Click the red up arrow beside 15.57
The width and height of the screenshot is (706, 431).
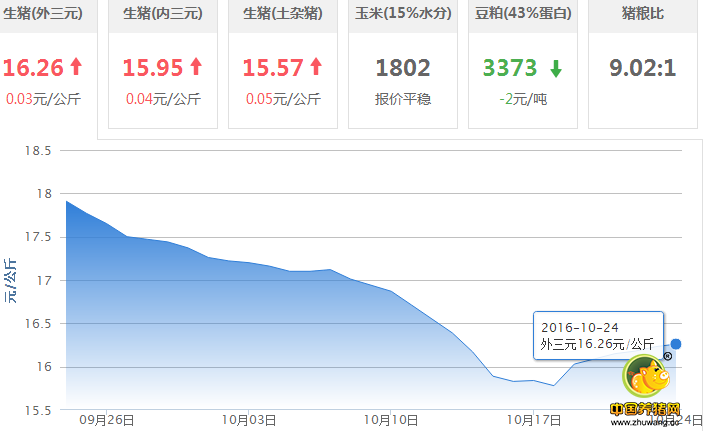(x=316, y=68)
